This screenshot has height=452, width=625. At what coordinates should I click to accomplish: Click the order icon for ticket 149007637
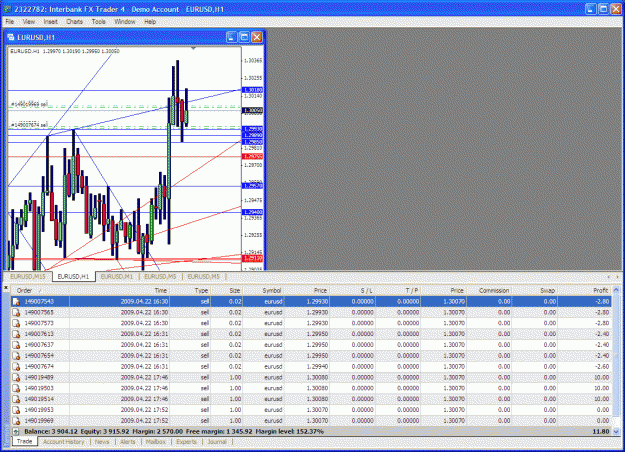tap(16, 345)
